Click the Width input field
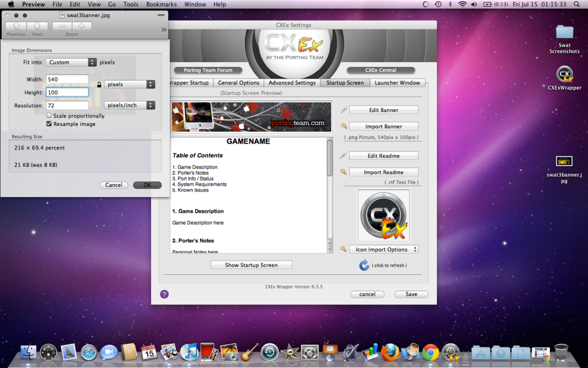Viewport: 588px width, 368px height. [67, 79]
